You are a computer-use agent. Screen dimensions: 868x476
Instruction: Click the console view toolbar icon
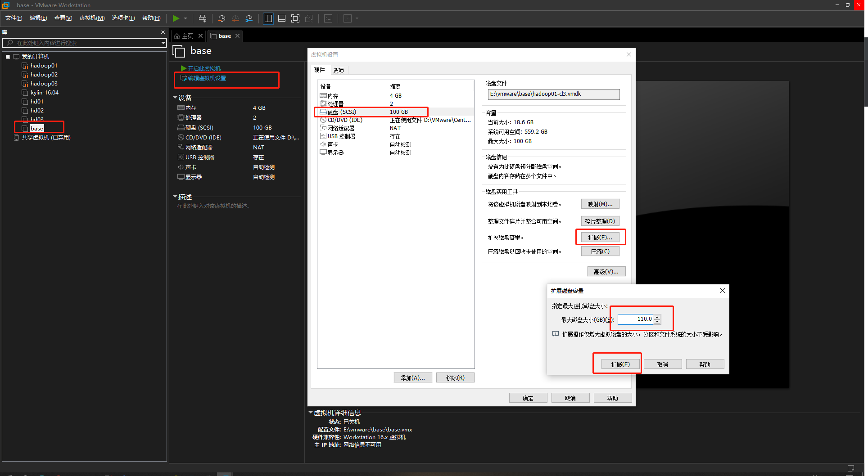point(329,18)
